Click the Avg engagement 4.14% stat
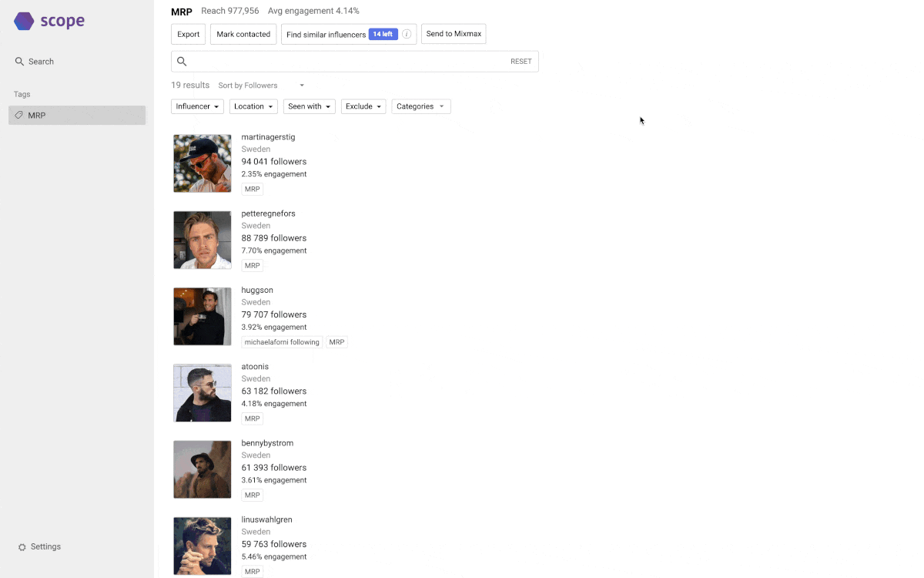Image resolution: width=924 pixels, height=578 pixels. (x=313, y=12)
